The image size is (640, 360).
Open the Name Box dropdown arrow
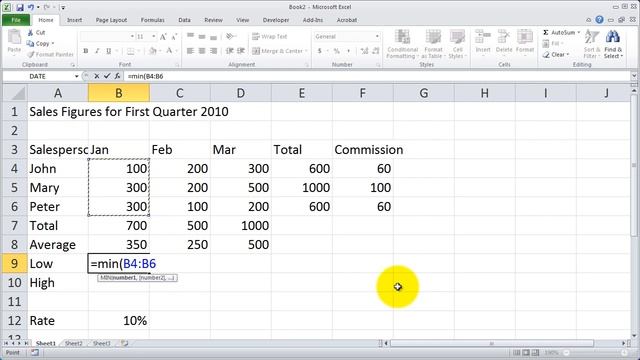point(76,76)
